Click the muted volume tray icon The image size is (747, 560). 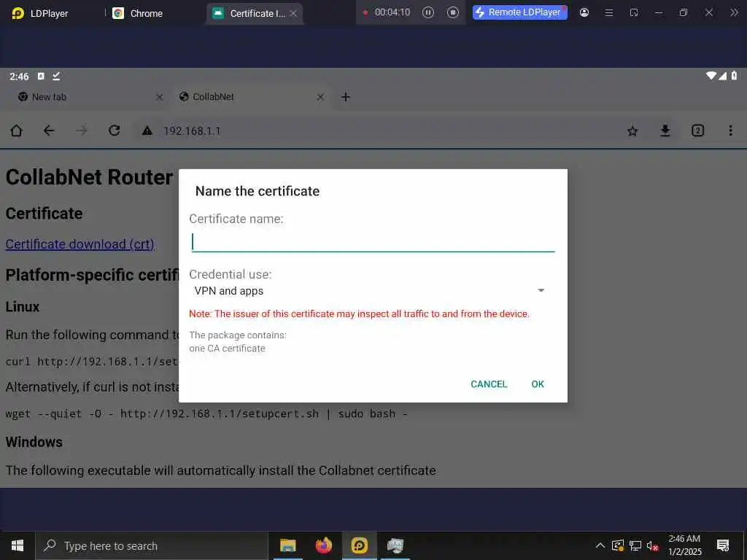[x=652, y=545]
